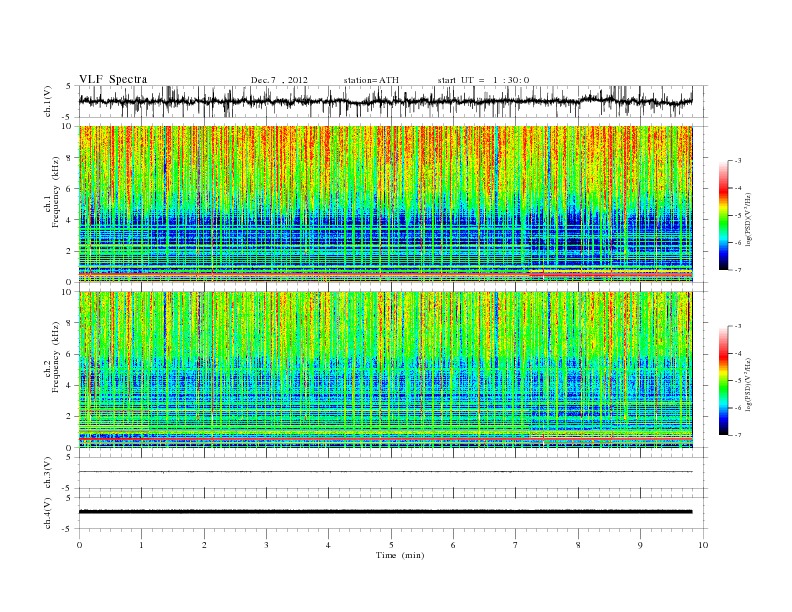Click inside the ch.2 spectrogram panel
Screen dimensions: 792x612
tap(385, 369)
